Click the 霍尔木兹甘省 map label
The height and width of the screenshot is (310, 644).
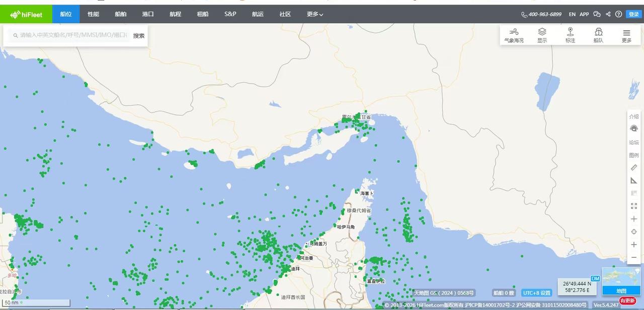356,117
